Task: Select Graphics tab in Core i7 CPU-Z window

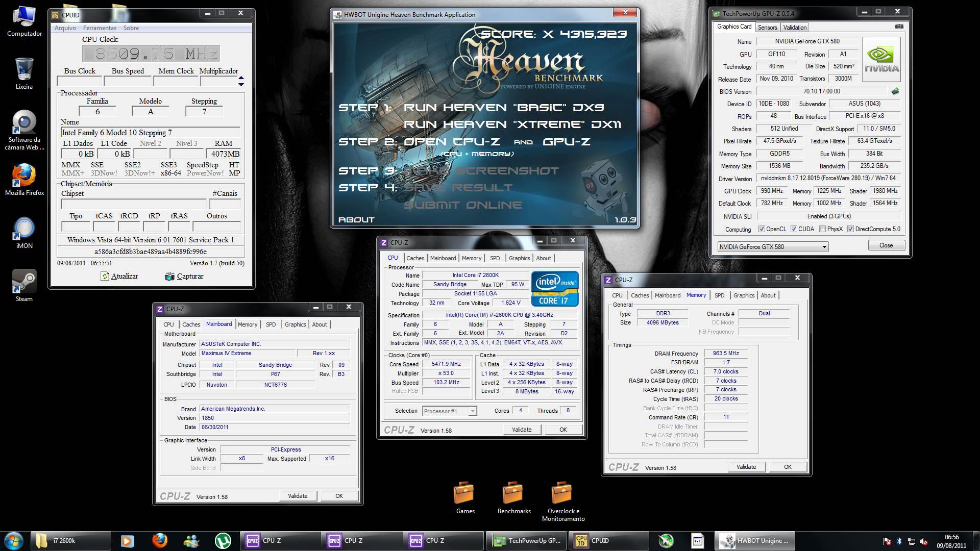Action: [x=519, y=258]
